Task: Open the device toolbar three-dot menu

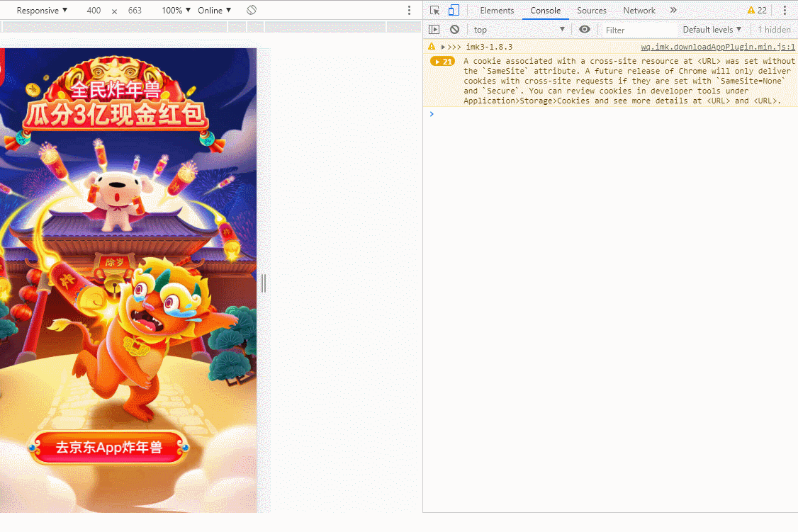Action: 409,11
